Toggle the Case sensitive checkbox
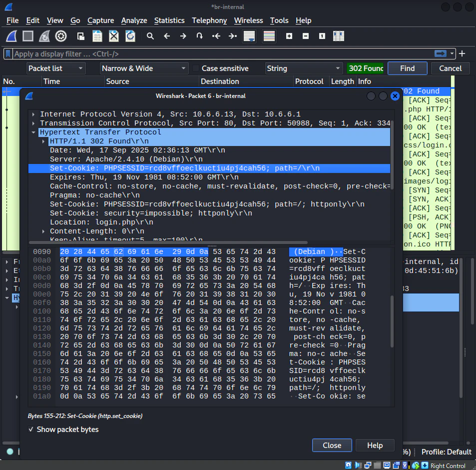Image resolution: width=476 pixels, height=470 pixels. click(196, 68)
